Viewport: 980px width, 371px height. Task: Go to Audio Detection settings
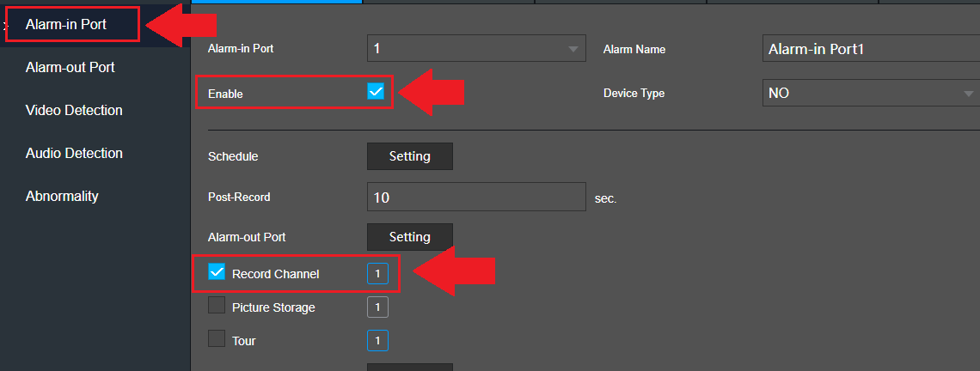74,153
